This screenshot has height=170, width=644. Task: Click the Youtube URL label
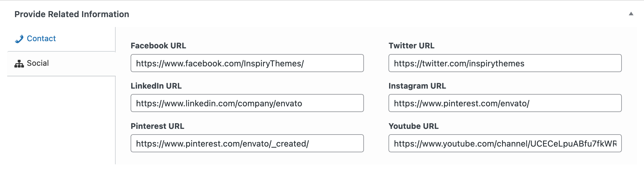coord(414,126)
